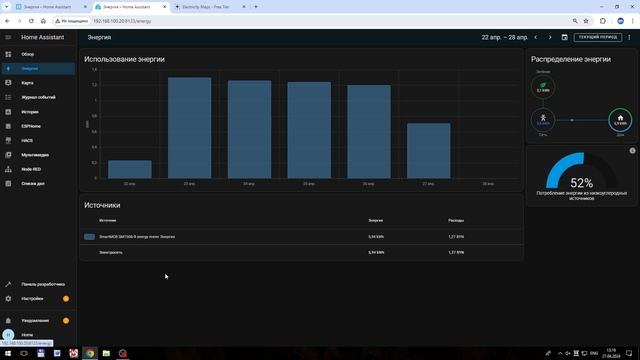
Task: Go to the next period arrow
Action: click(x=550, y=37)
